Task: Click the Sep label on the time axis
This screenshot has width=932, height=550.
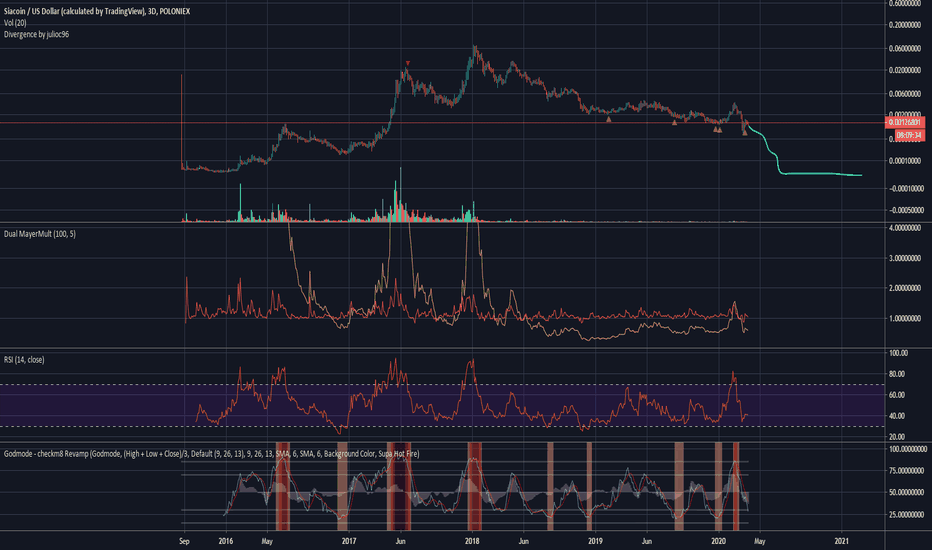Action: tap(184, 541)
